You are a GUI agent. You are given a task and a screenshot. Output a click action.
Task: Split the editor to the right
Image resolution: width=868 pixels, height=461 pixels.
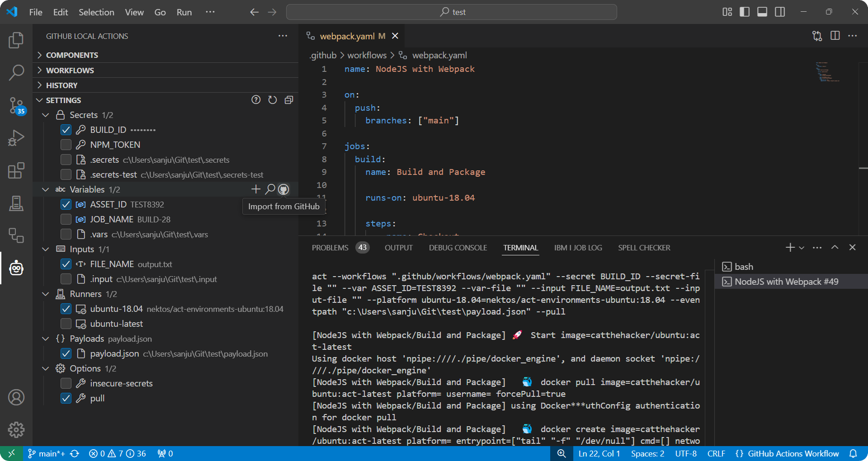pyautogui.click(x=835, y=36)
